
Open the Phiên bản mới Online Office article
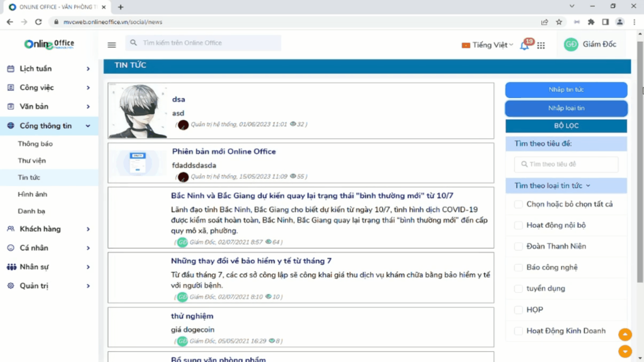tap(224, 152)
